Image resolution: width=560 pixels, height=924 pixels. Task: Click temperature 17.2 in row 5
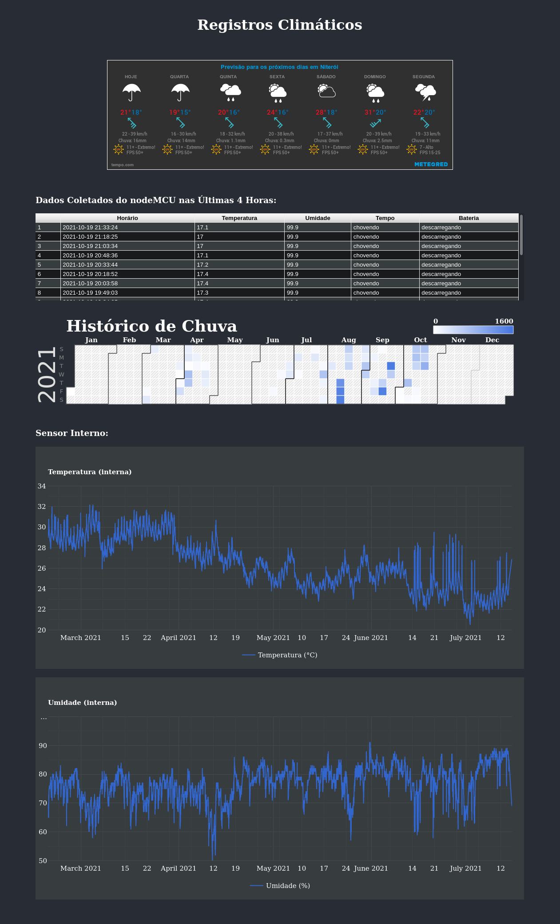(239, 265)
